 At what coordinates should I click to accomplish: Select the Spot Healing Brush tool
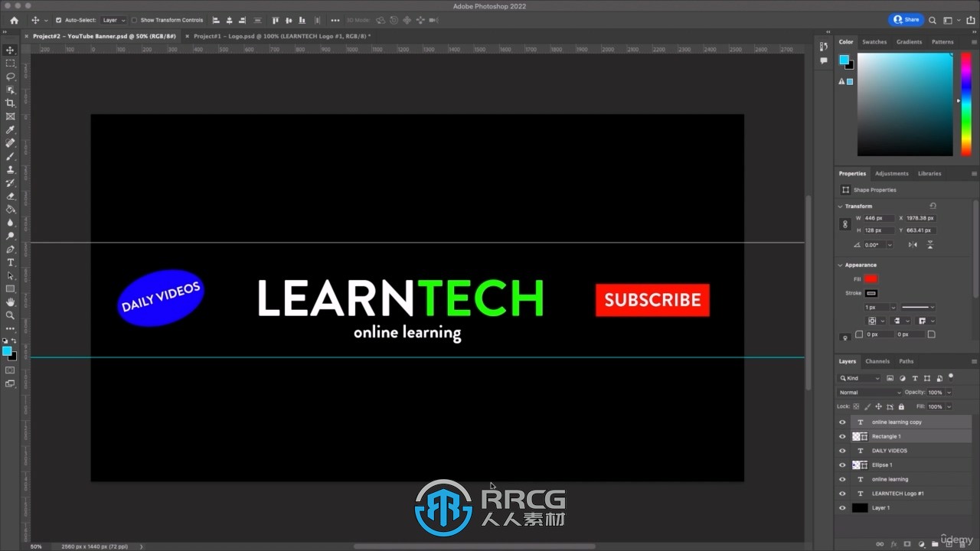(x=10, y=142)
